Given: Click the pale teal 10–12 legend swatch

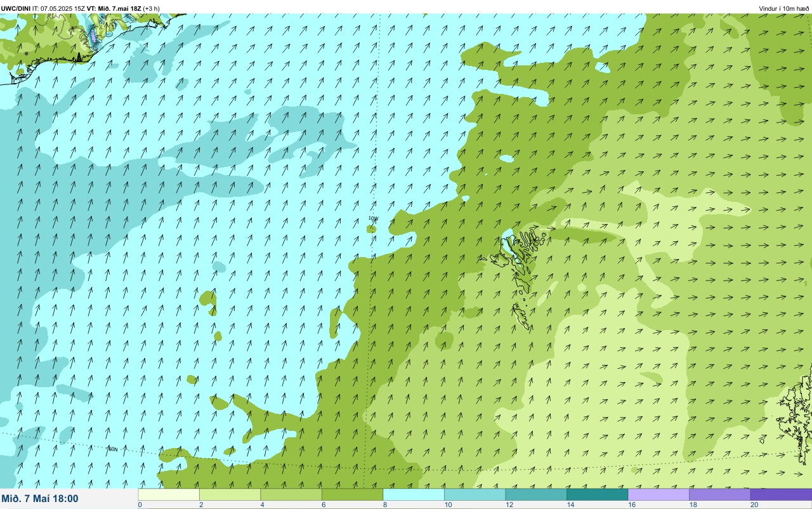Looking at the screenshot, I should (x=475, y=494).
